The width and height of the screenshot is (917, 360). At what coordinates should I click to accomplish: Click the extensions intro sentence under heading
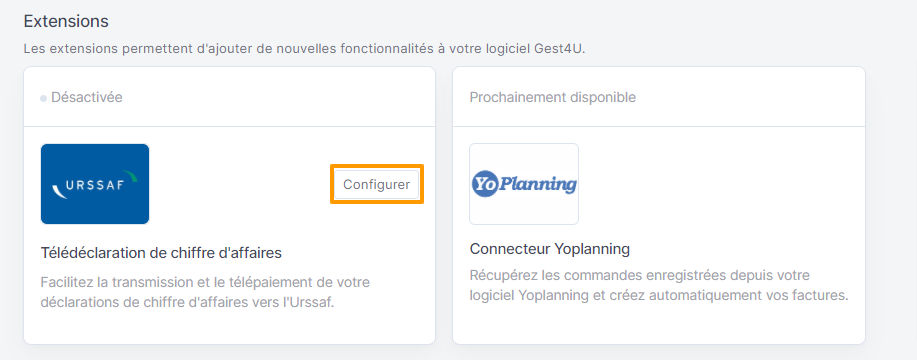pyautogui.click(x=304, y=49)
